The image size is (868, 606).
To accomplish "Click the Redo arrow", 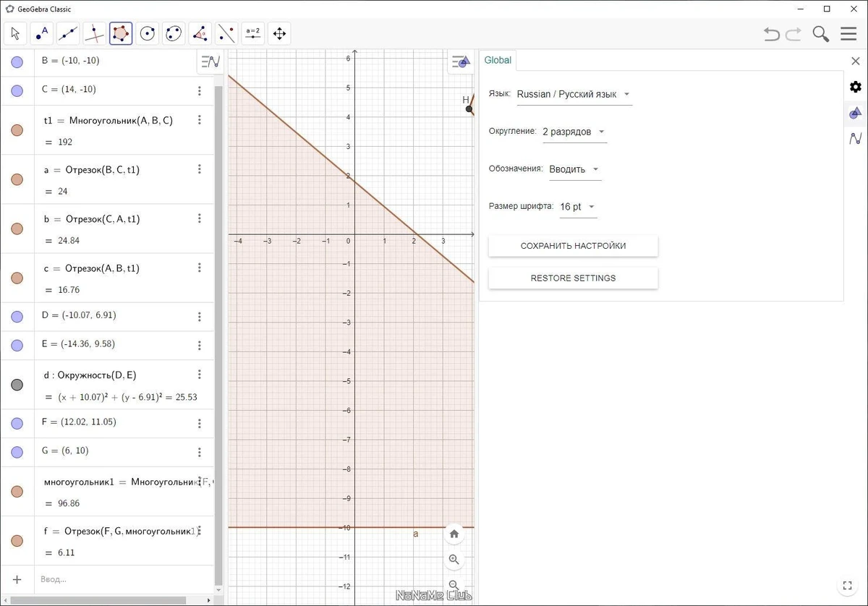I will (x=793, y=34).
